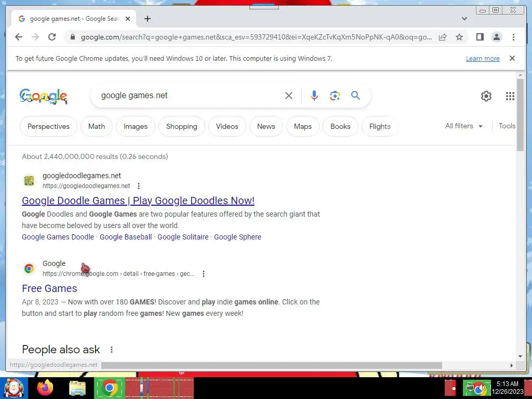Open the Start menu Santa button
This screenshot has width=532, height=399.
click(x=14, y=388)
